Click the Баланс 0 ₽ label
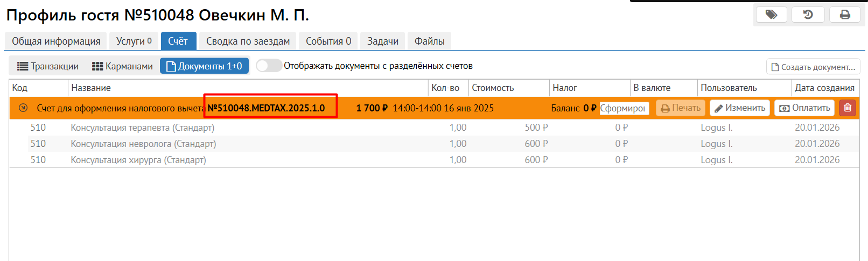This screenshot has width=868, height=261. [x=573, y=108]
